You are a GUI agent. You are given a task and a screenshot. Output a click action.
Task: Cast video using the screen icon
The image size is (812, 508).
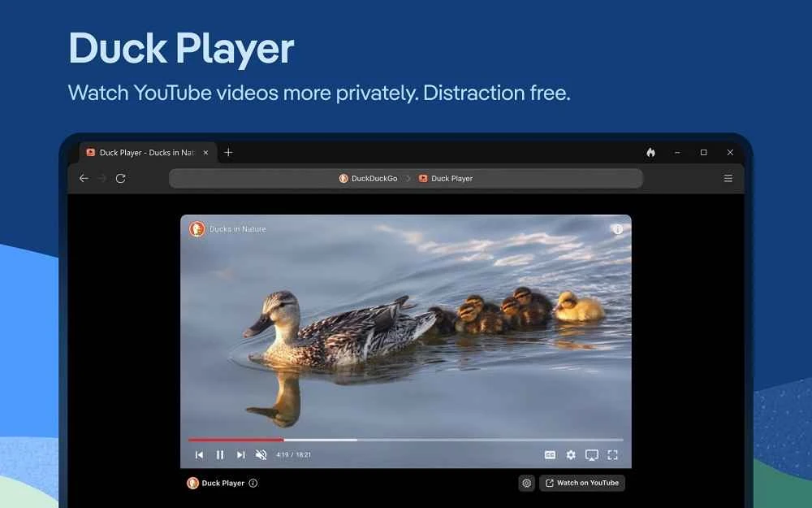[591, 454]
